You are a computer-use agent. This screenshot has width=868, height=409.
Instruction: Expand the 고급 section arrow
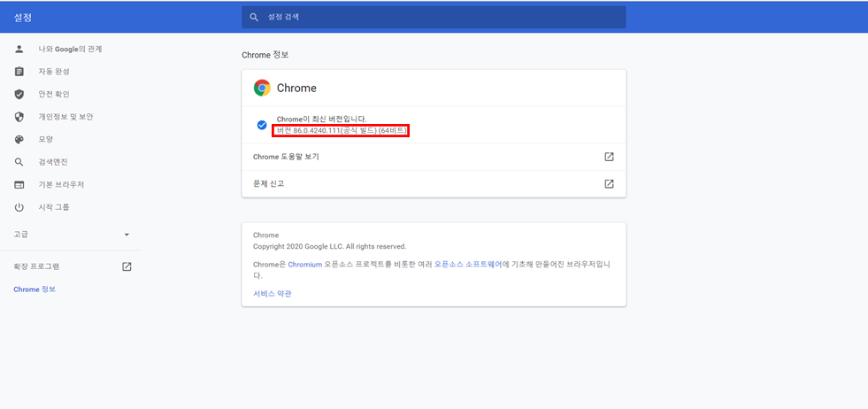click(127, 235)
